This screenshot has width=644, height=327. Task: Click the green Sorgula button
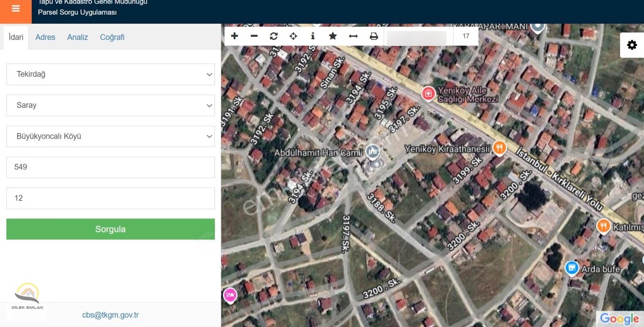click(x=110, y=229)
